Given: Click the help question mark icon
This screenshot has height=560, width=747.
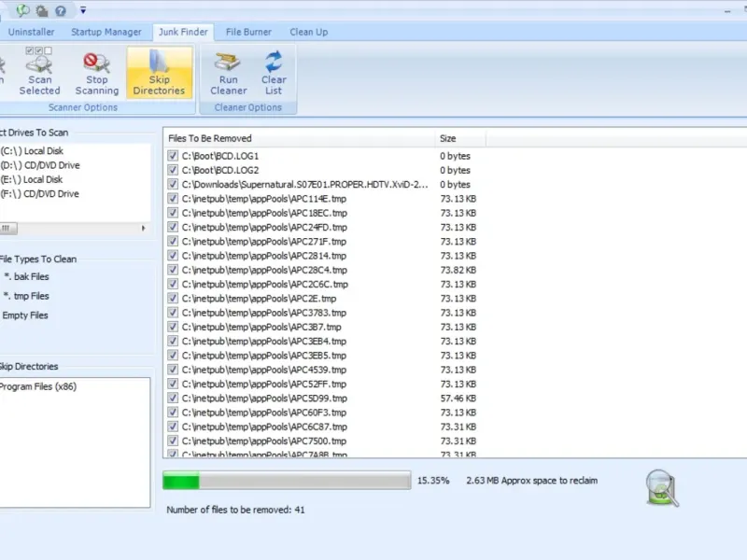Looking at the screenshot, I should click(x=61, y=10).
